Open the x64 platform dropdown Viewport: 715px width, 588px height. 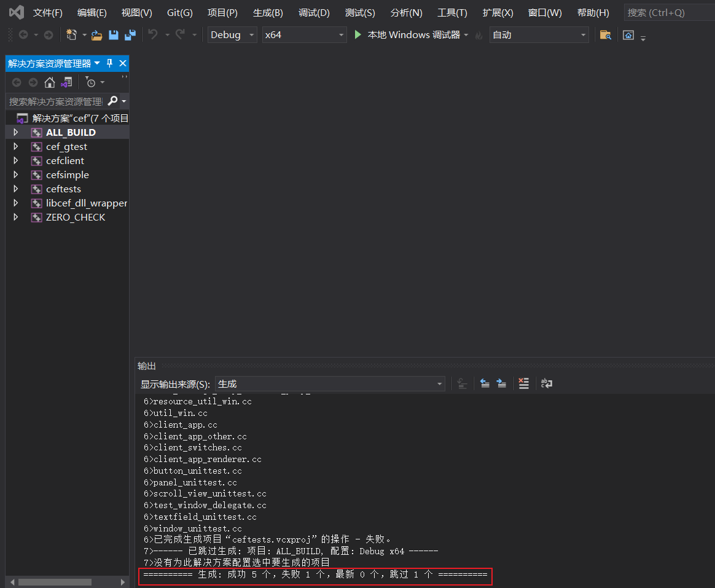point(304,35)
